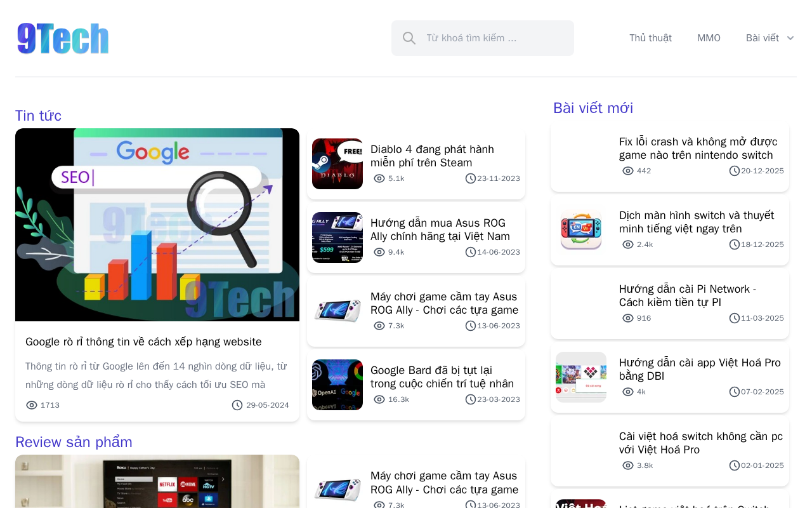This screenshot has height=508, width=812.
Task: Click the date "20-12-2025"
Action: tap(763, 171)
